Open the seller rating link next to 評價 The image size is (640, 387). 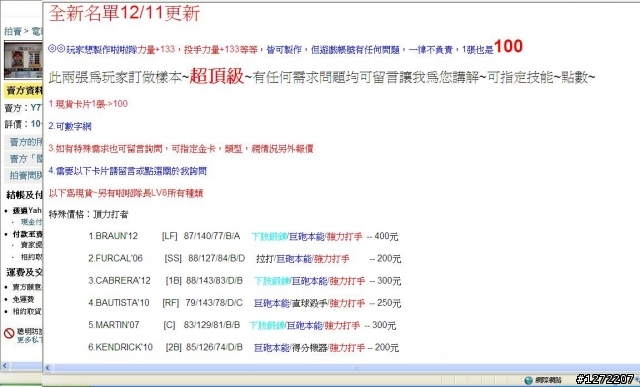[x=36, y=124]
